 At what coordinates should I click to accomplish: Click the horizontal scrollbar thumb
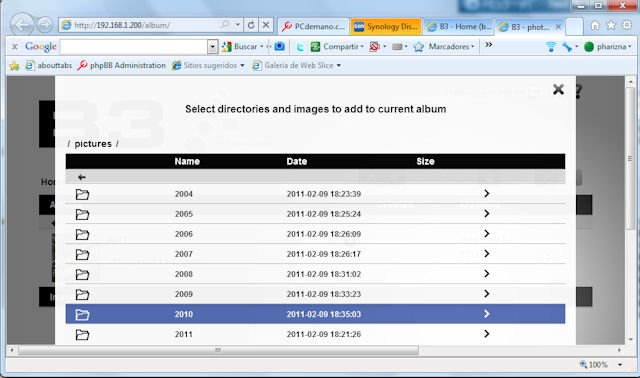(218, 350)
